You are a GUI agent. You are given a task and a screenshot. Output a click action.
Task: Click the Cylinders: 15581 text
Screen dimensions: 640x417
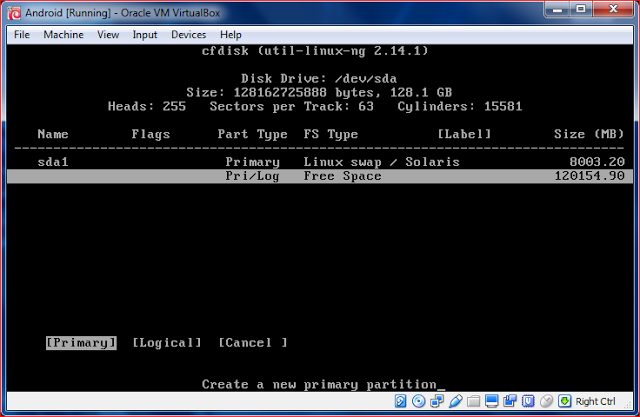coord(460,106)
